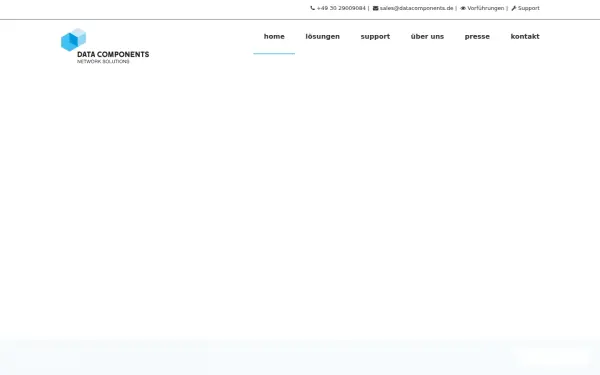This screenshot has height=375, width=600.
Task: Open the kontakt menu item
Action: (525, 36)
